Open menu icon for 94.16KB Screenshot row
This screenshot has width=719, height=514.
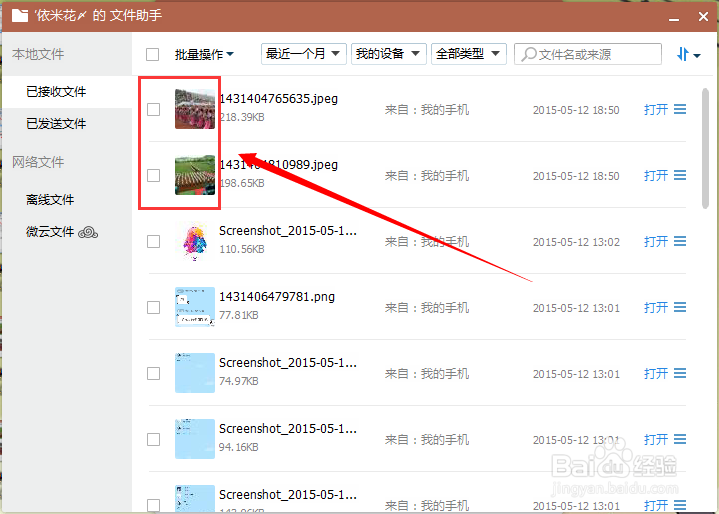[680, 440]
